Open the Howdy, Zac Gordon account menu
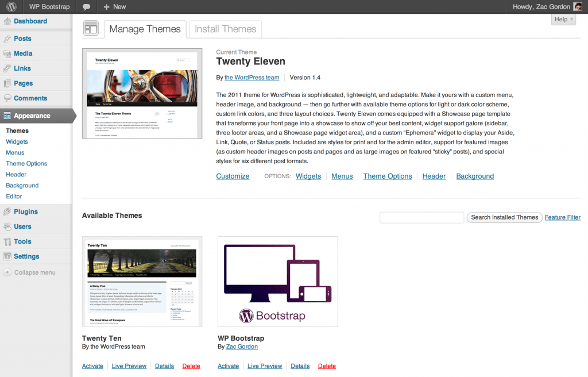 coord(540,6)
